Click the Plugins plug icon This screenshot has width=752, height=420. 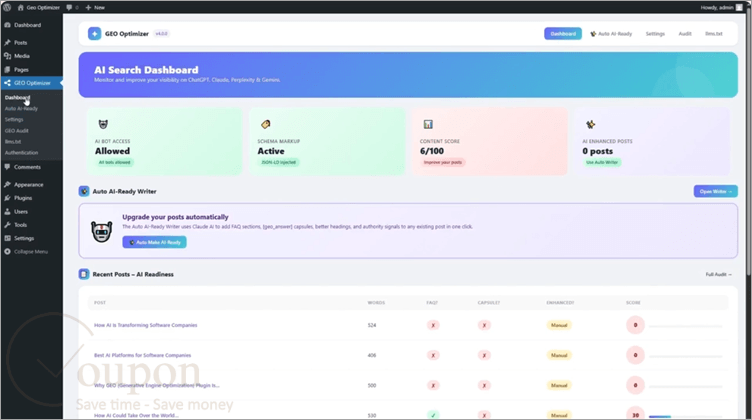[7, 198]
